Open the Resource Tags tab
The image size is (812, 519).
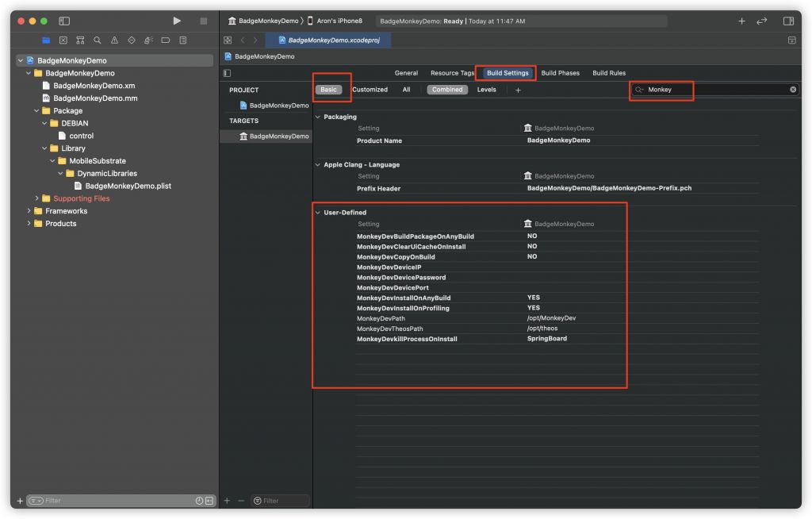coord(452,73)
